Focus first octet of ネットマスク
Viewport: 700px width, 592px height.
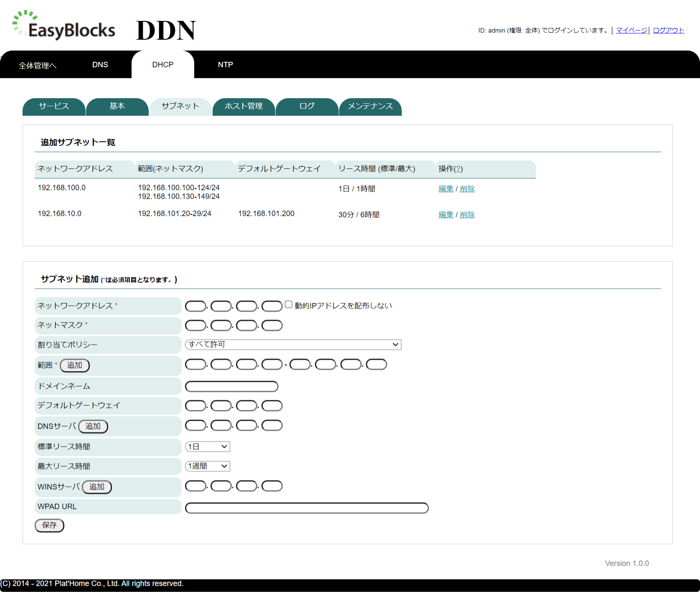click(x=195, y=325)
